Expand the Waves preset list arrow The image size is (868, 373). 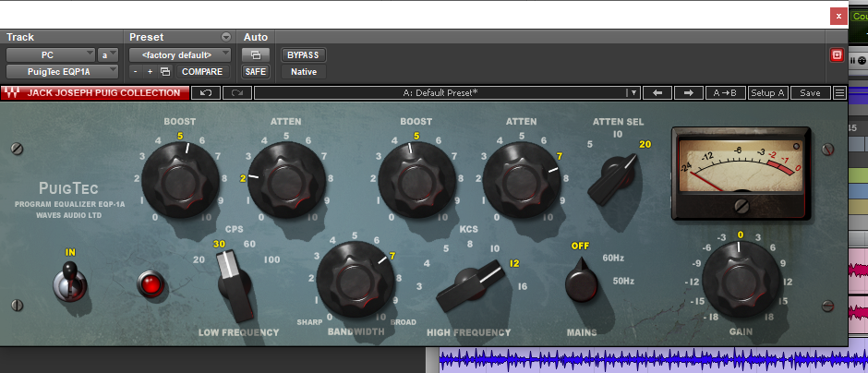click(633, 93)
